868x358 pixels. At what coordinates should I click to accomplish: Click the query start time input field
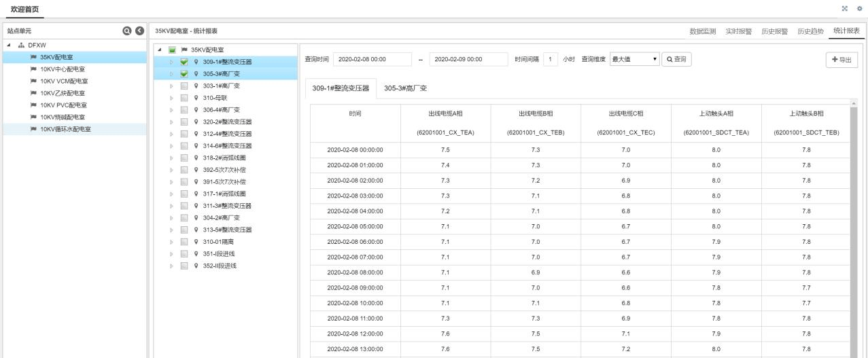[372, 59]
